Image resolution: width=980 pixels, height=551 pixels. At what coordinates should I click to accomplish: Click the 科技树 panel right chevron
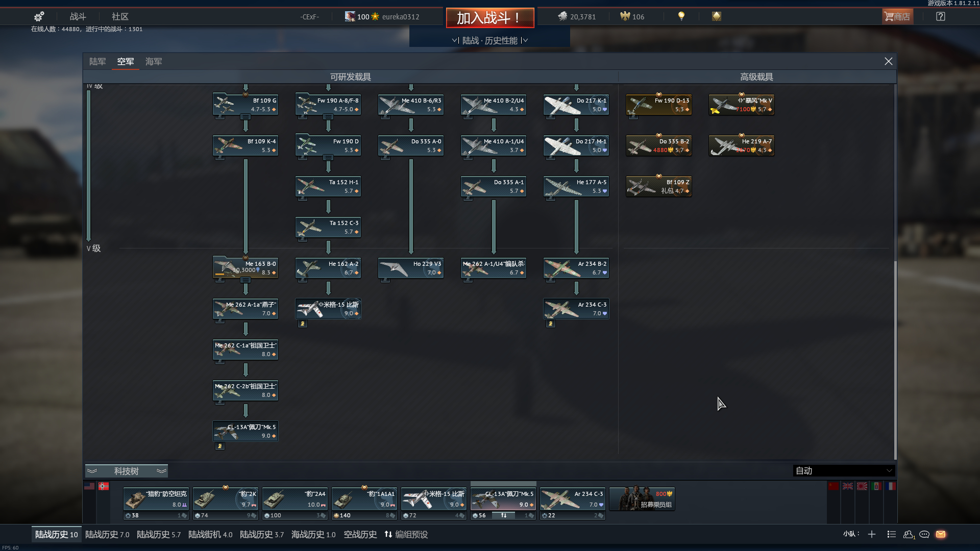pos(161,470)
